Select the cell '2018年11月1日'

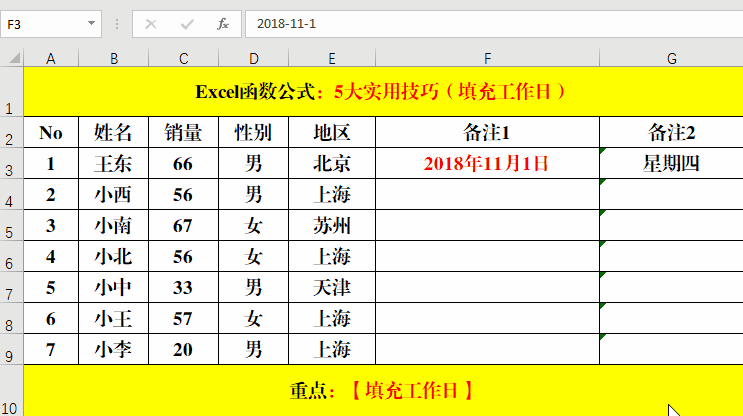coord(487,163)
